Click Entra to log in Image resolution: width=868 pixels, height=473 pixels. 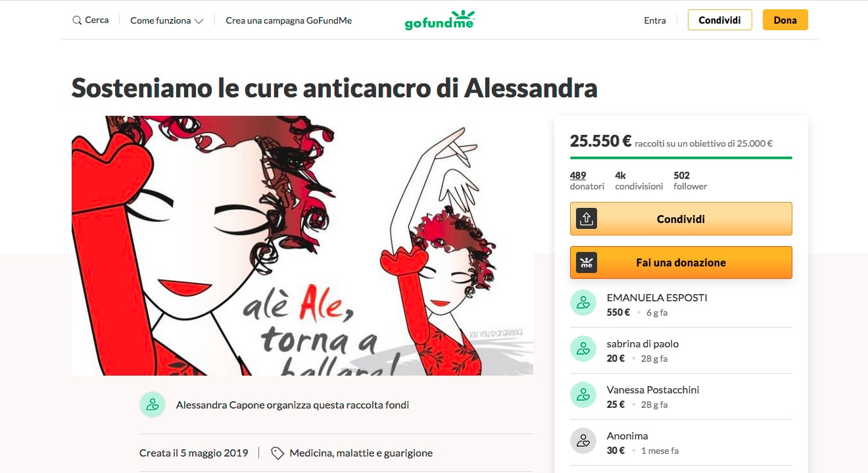coord(655,20)
